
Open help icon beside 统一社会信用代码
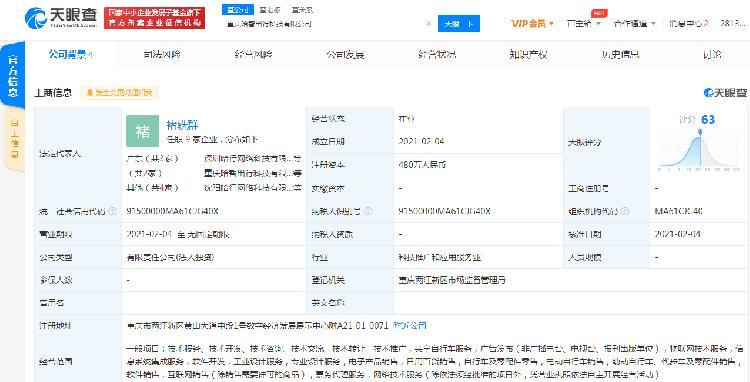coord(112,211)
